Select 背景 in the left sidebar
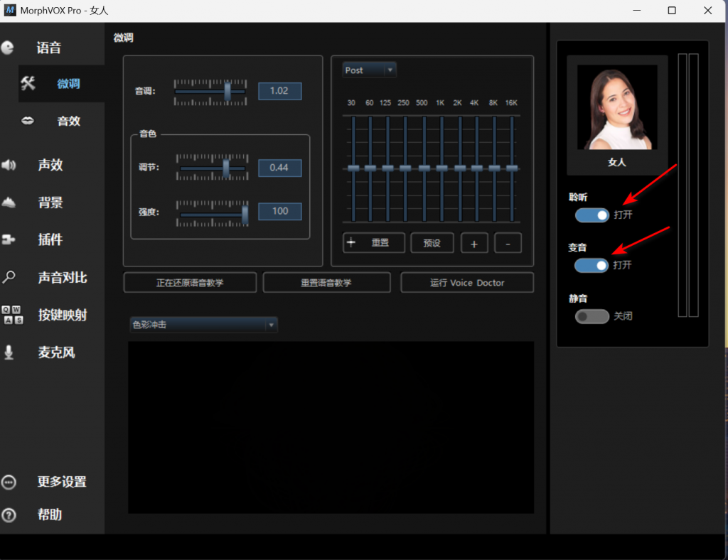Viewport: 728px width, 560px height. (50, 203)
